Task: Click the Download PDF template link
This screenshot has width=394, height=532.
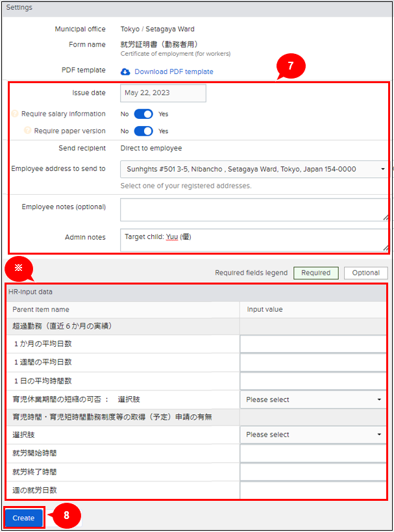Action: (x=173, y=71)
